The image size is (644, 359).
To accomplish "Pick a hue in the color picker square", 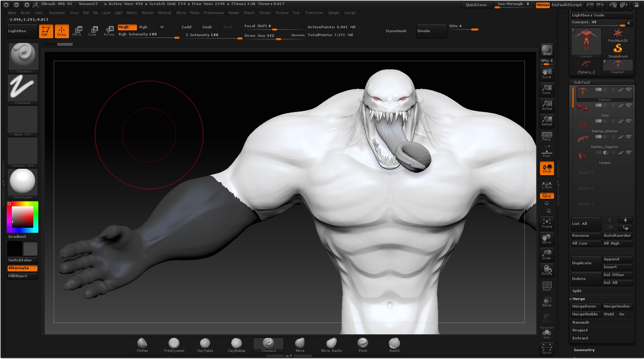I will pyautogui.click(x=23, y=217).
